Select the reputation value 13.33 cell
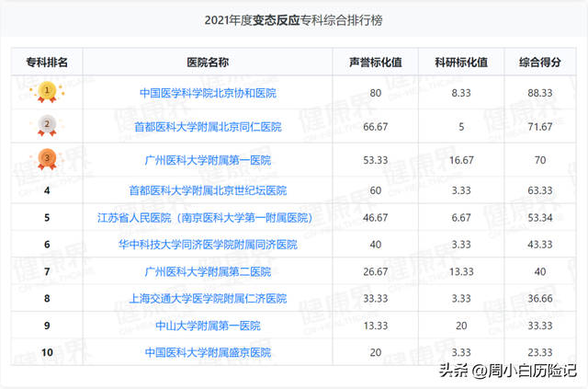This screenshot has width=588, height=389. [x=376, y=326]
